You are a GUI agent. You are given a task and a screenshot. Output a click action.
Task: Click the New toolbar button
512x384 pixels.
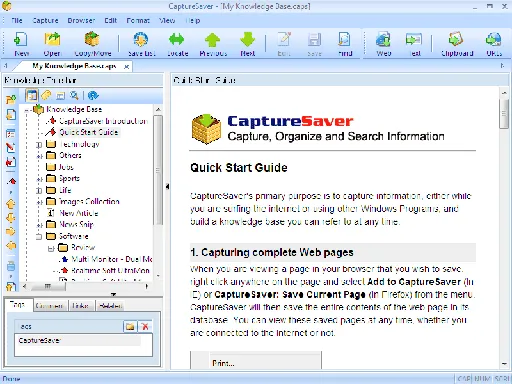point(21,44)
